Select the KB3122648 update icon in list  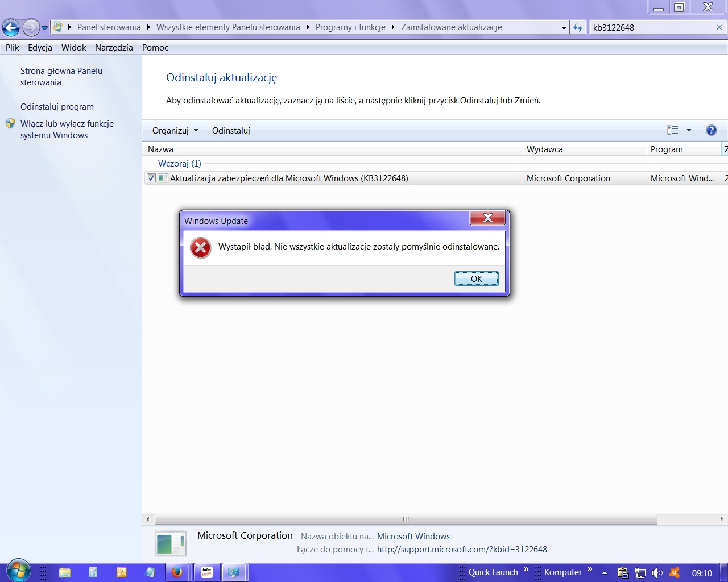click(163, 178)
